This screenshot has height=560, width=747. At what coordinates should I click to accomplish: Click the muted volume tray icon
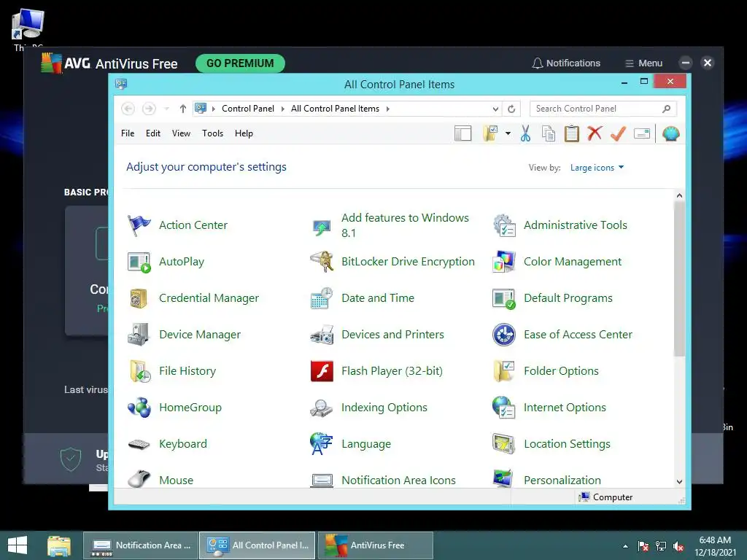click(x=679, y=546)
